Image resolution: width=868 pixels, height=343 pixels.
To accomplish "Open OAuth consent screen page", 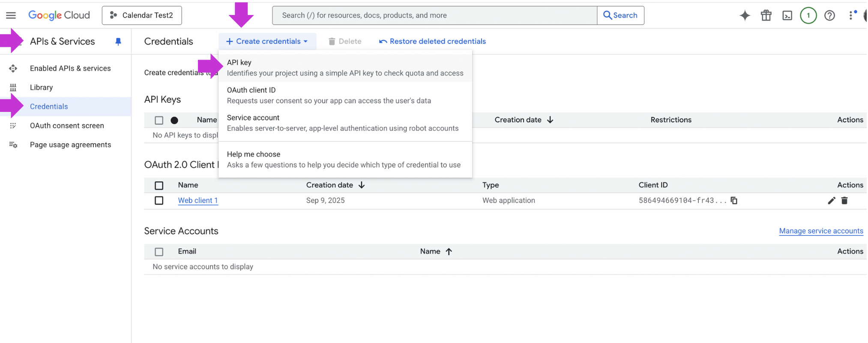I will pos(67,126).
